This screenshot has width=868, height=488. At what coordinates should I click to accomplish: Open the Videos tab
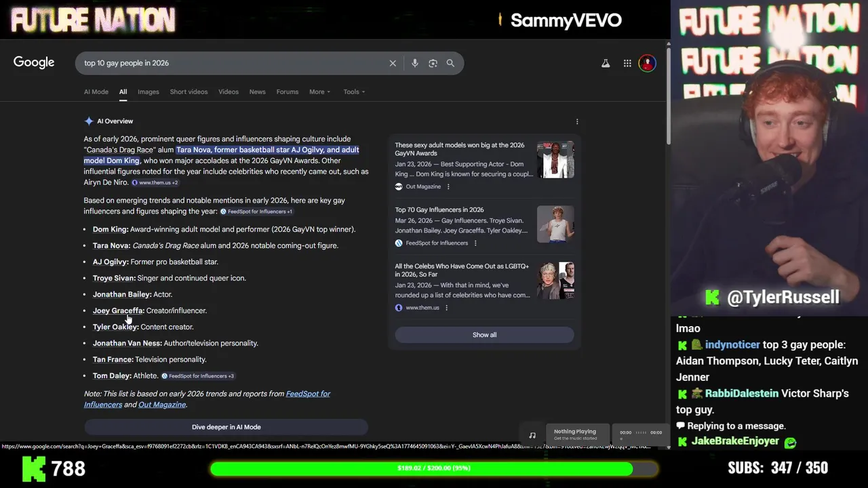229,91
